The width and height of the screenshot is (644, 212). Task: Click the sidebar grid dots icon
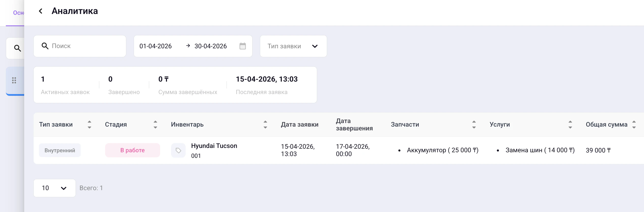pos(14,81)
